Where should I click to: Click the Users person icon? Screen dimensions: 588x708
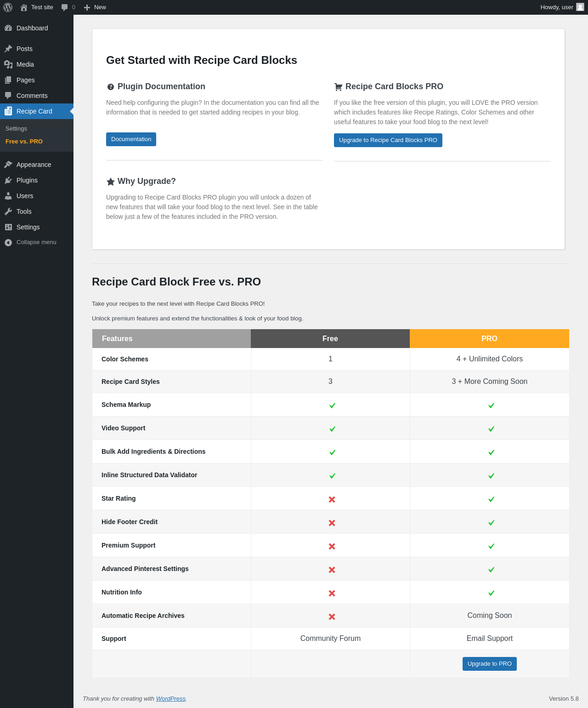pos(8,196)
